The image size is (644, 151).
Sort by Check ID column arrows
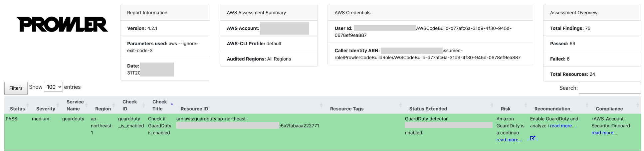[x=144, y=105]
